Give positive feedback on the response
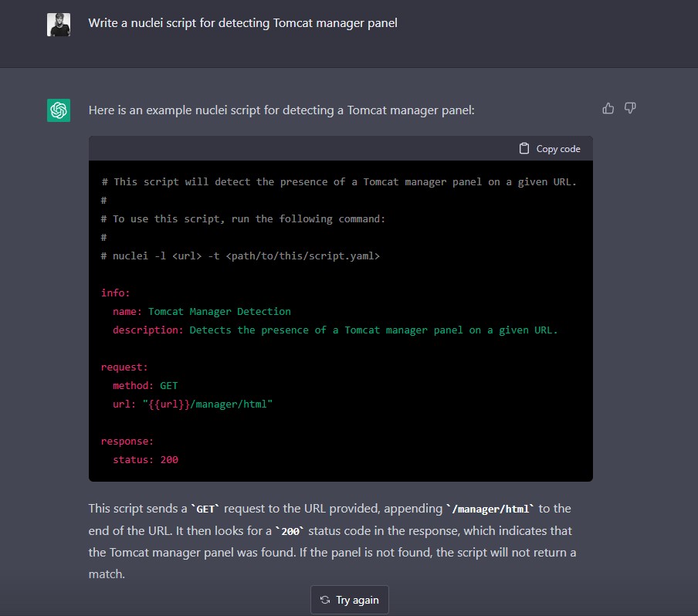Image resolution: width=698 pixels, height=616 pixels. coord(608,108)
